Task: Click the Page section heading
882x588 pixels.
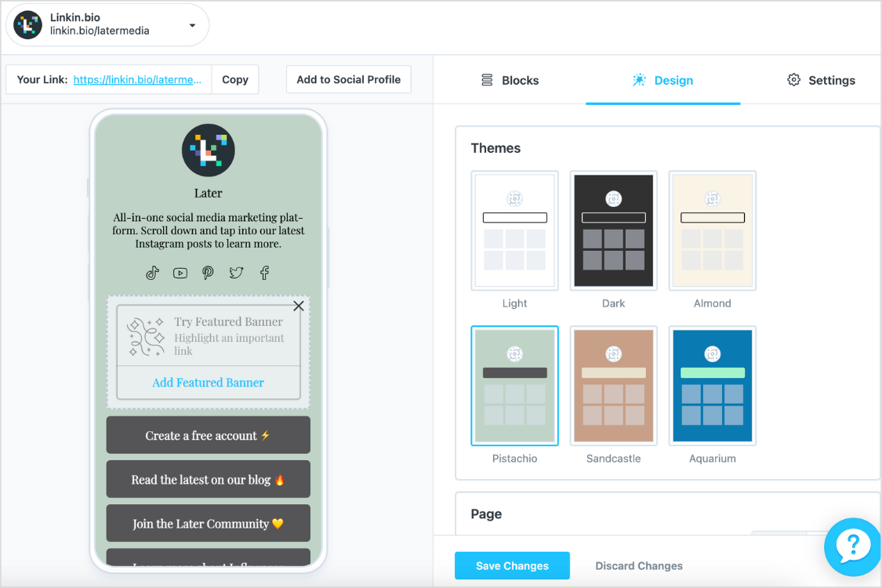Action: click(x=486, y=514)
